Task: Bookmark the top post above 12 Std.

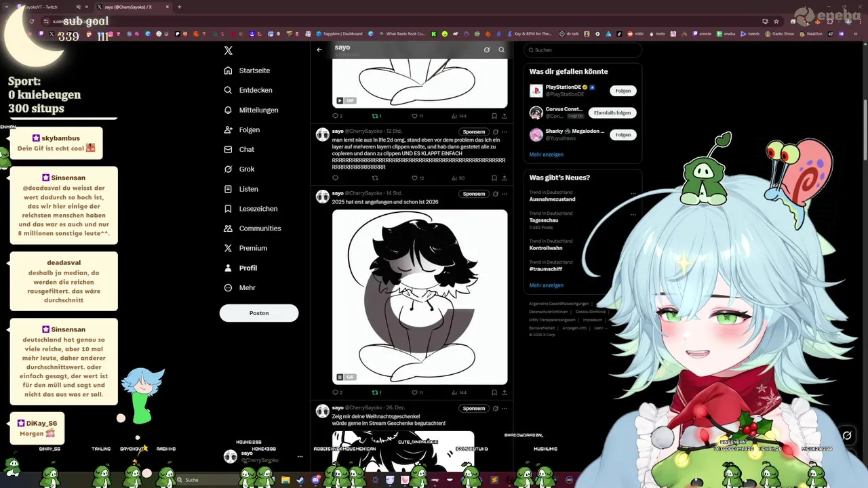Action: coord(494,116)
